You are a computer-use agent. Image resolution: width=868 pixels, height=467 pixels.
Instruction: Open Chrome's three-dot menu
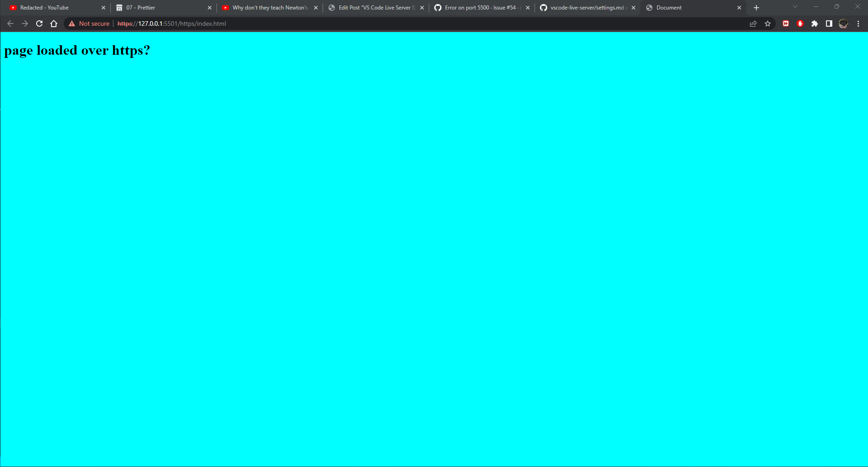click(859, 24)
